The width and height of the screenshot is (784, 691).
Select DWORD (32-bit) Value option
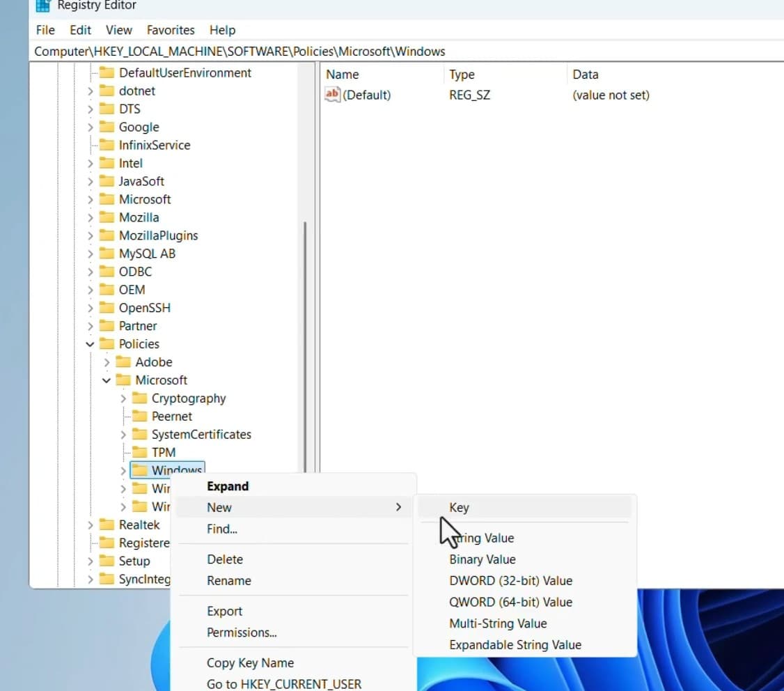(510, 580)
